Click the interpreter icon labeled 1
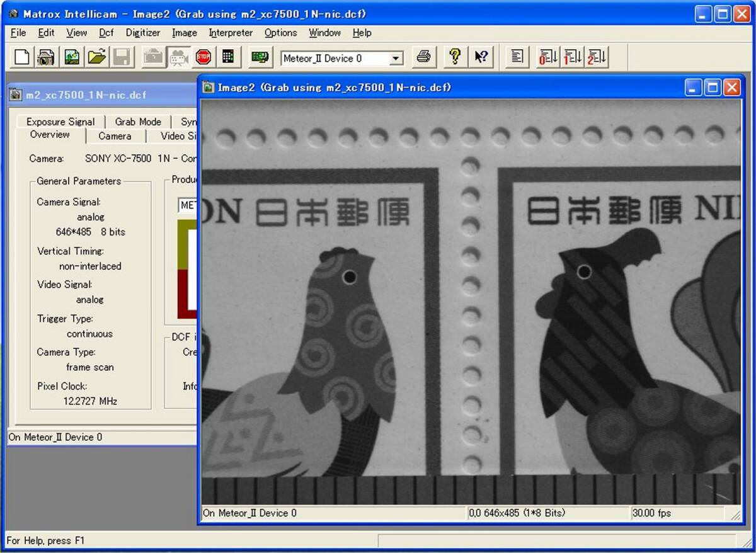 point(572,58)
